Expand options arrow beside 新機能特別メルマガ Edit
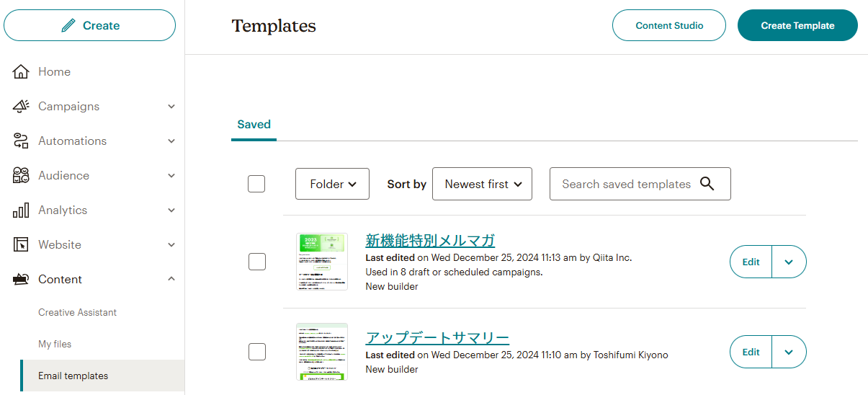Viewport: 868px width, 395px height. pyautogui.click(x=789, y=262)
